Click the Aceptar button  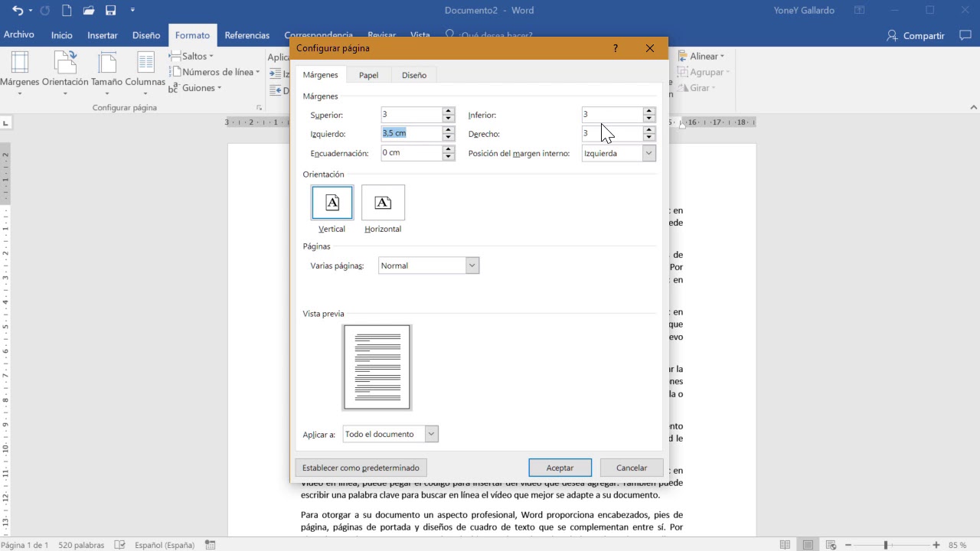point(560,467)
